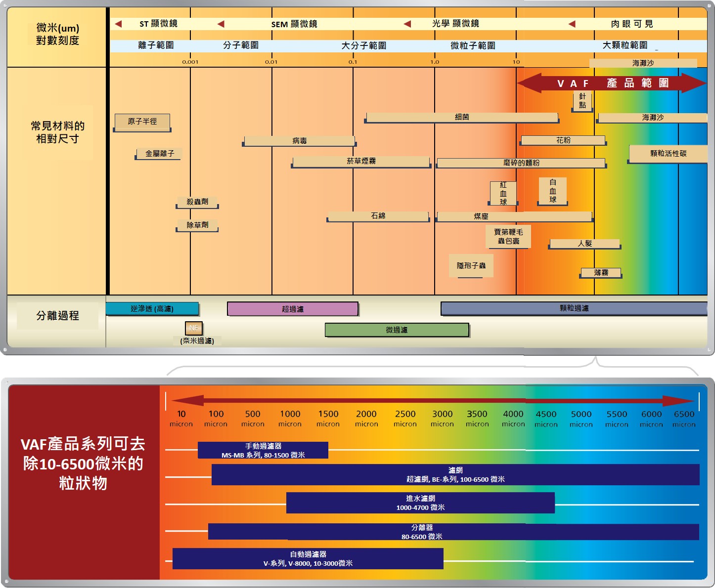Image resolution: width=715 pixels, height=588 pixels.
Task: Click the 3000 micron scale marker
Action: click(442, 419)
